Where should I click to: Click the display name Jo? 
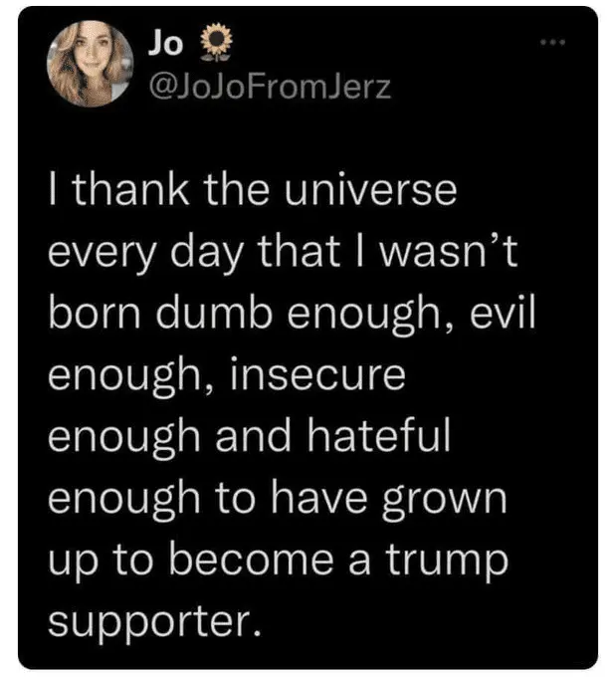tap(165, 43)
